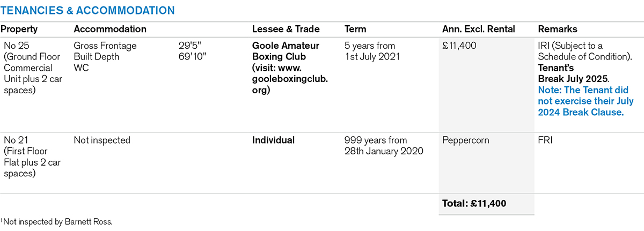The image size is (644, 231).
Task: Open the gooleboxingclub.org website link
Action: click(x=290, y=79)
